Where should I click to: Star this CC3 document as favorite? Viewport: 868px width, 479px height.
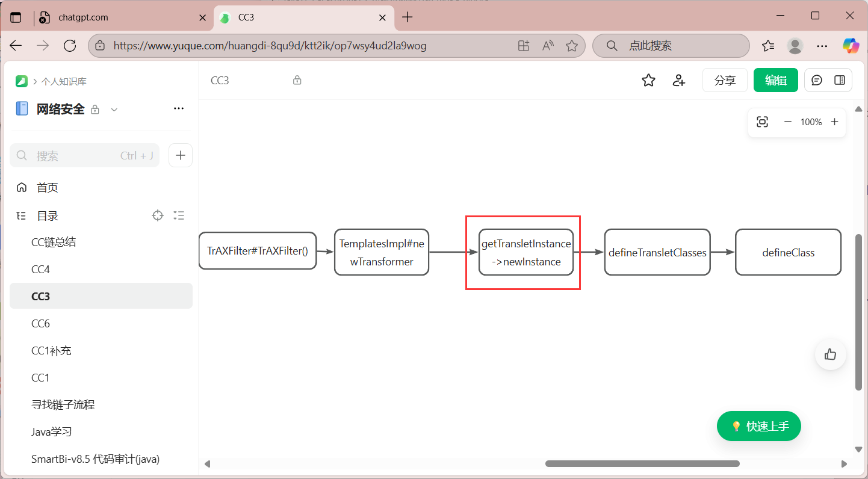(648, 80)
